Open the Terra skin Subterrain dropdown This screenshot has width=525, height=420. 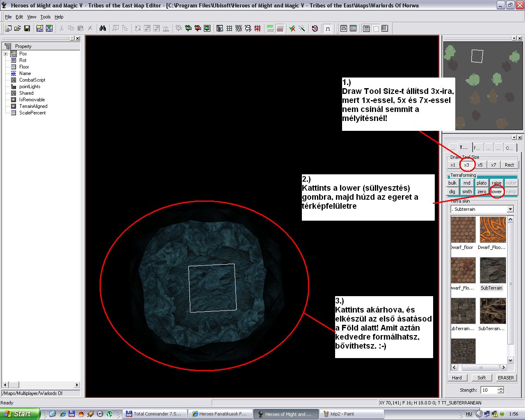[510, 209]
